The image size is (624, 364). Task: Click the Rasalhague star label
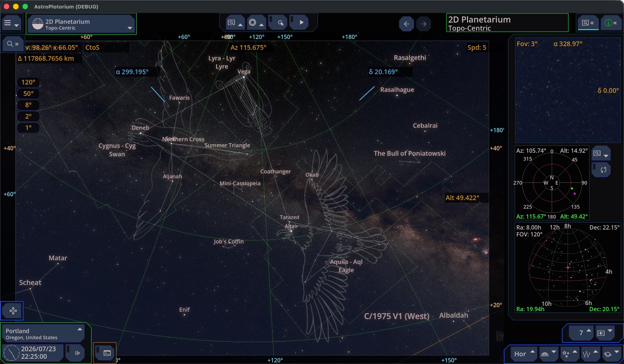click(397, 90)
